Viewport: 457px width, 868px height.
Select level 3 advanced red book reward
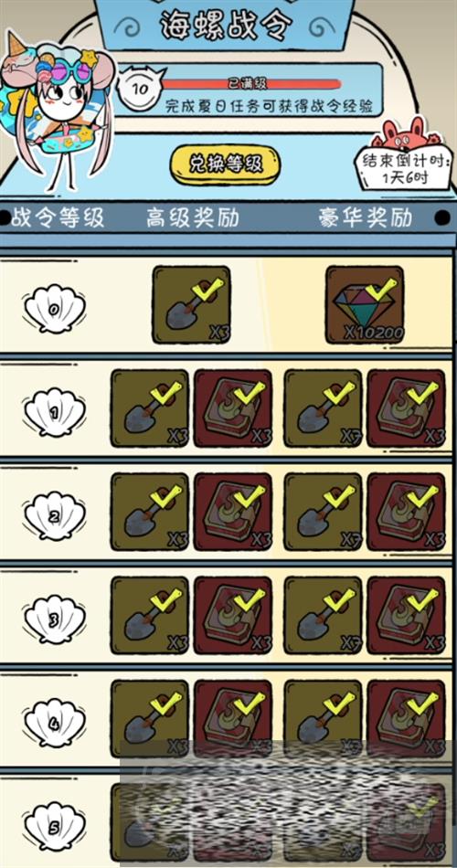233,615
